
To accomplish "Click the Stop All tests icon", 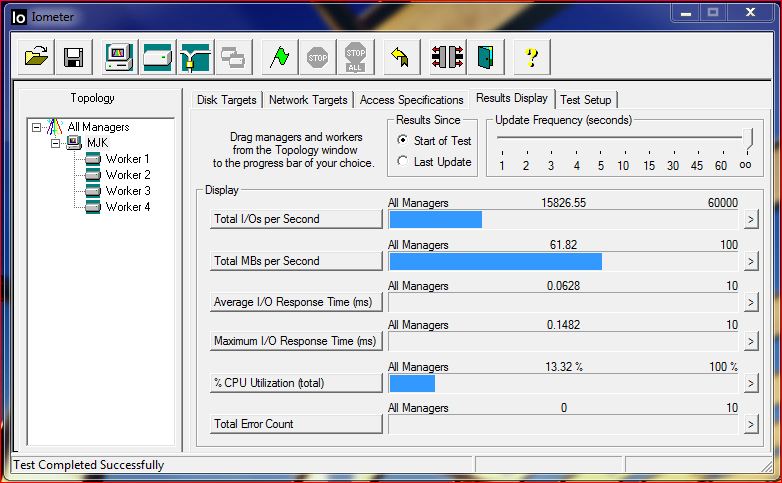I will point(355,57).
